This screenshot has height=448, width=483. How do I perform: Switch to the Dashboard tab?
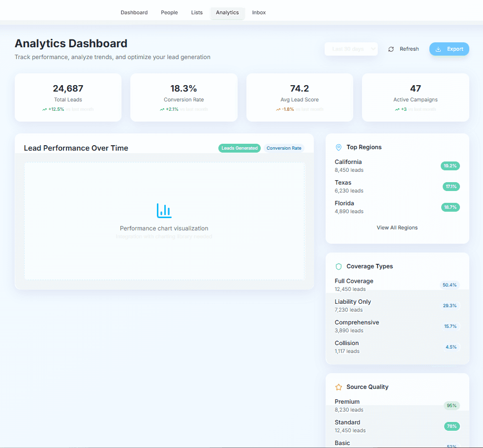coord(134,12)
